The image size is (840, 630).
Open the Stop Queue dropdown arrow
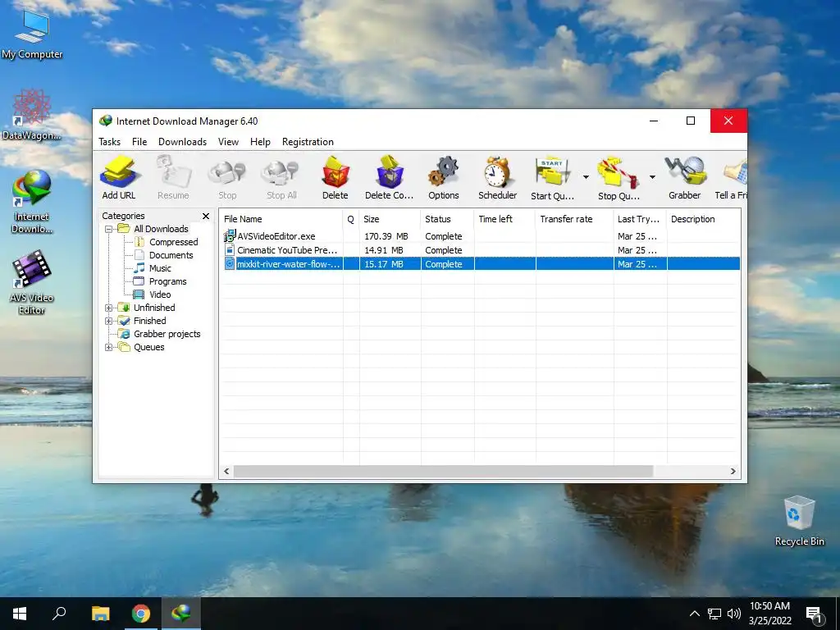click(652, 177)
